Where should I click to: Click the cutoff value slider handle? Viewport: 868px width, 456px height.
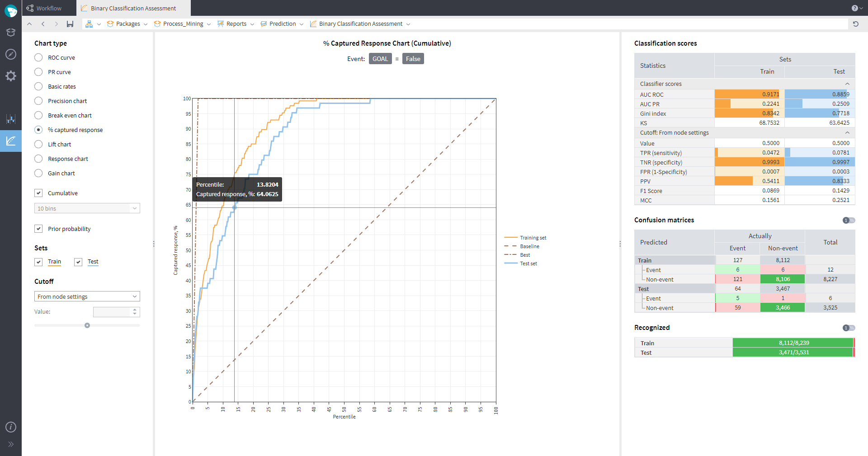pyautogui.click(x=87, y=325)
